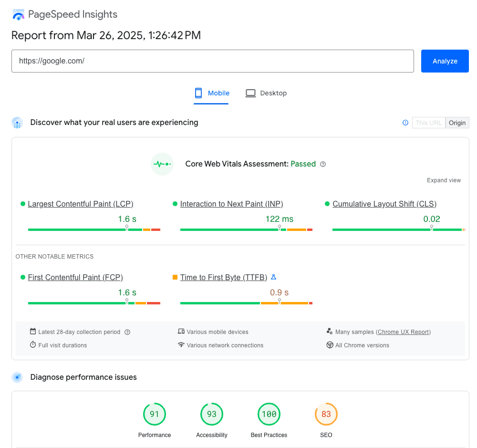
Task: Jump to SEO score 83 gauge
Action: pyautogui.click(x=326, y=414)
